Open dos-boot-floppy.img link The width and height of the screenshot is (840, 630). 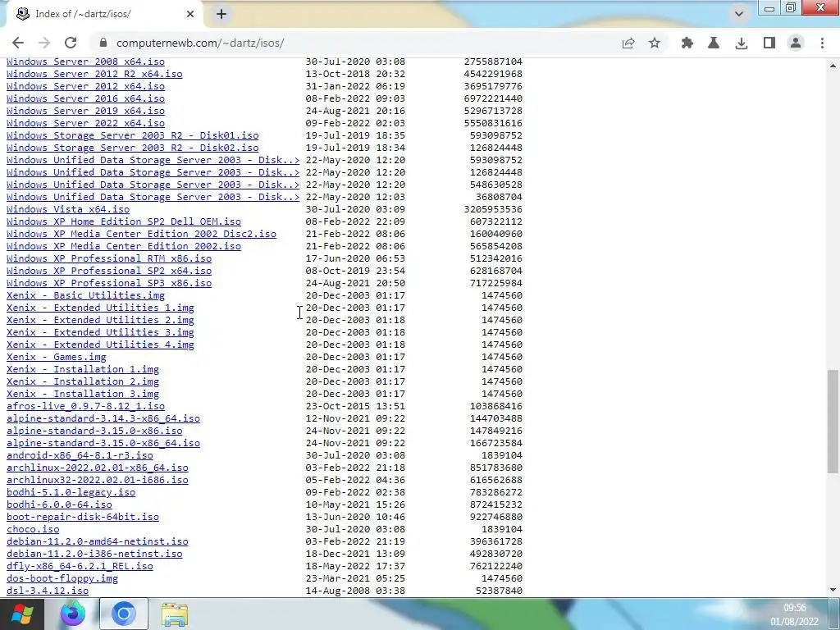pos(62,579)
